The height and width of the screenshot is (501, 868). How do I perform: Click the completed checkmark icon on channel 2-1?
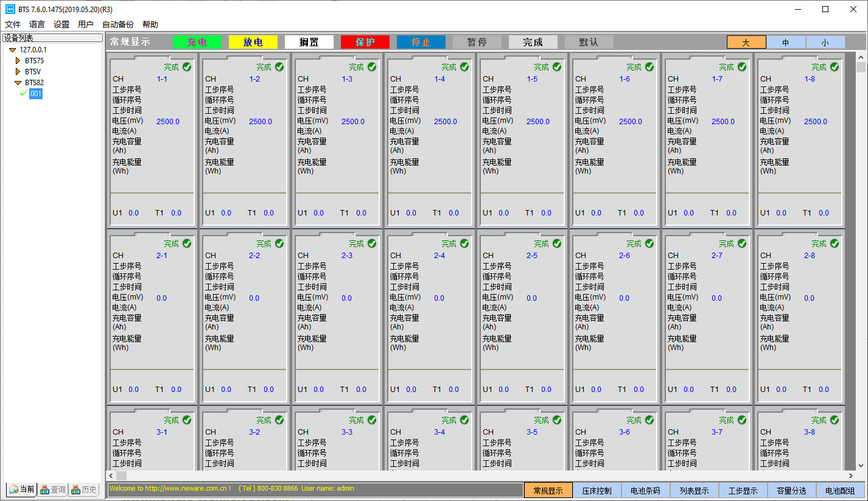pos(187,243)
